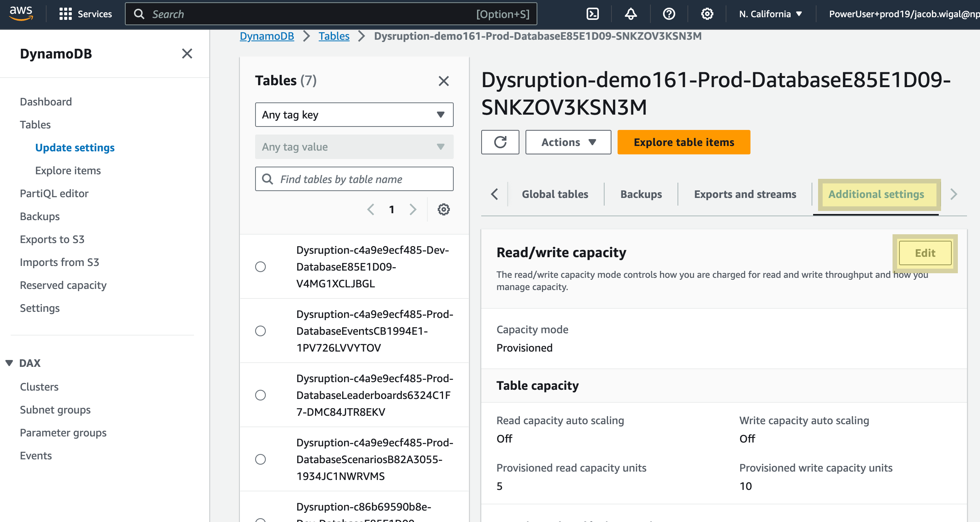
Task: Switch to the Exports and streams tab
Action: tap(745, 194)
